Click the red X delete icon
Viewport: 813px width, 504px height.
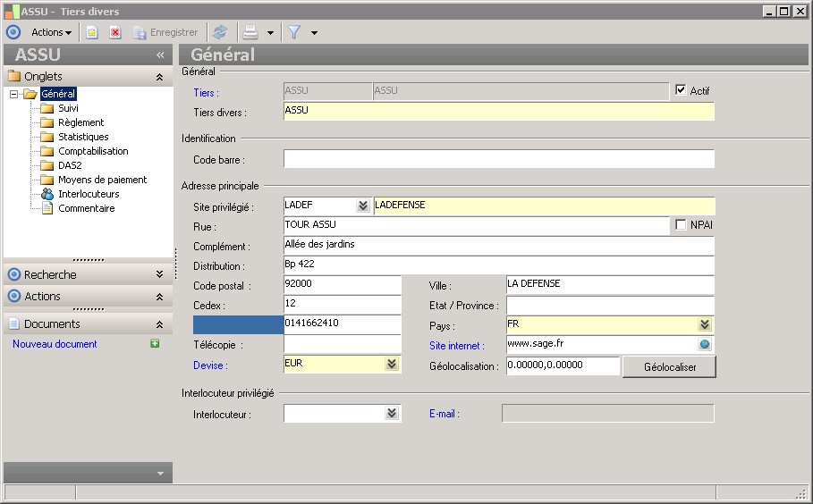coord(115,32)
